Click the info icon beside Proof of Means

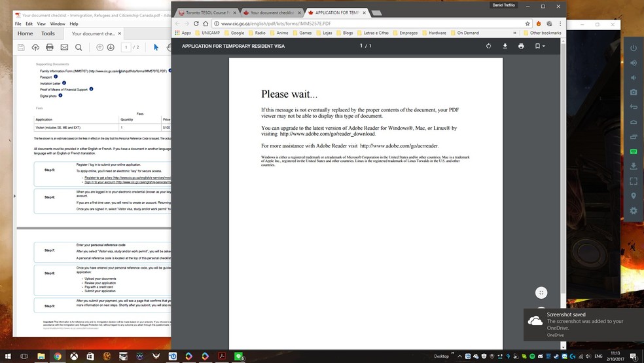[x=91, y=89]
